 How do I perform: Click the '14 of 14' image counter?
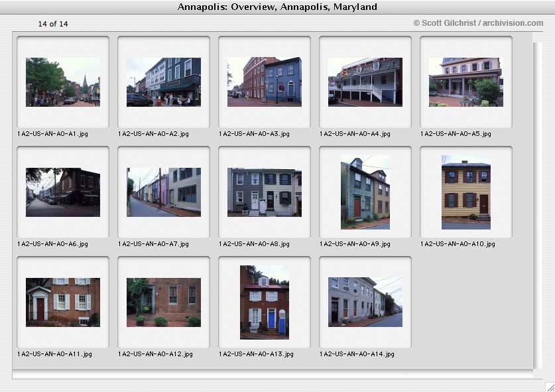point(53,24)
